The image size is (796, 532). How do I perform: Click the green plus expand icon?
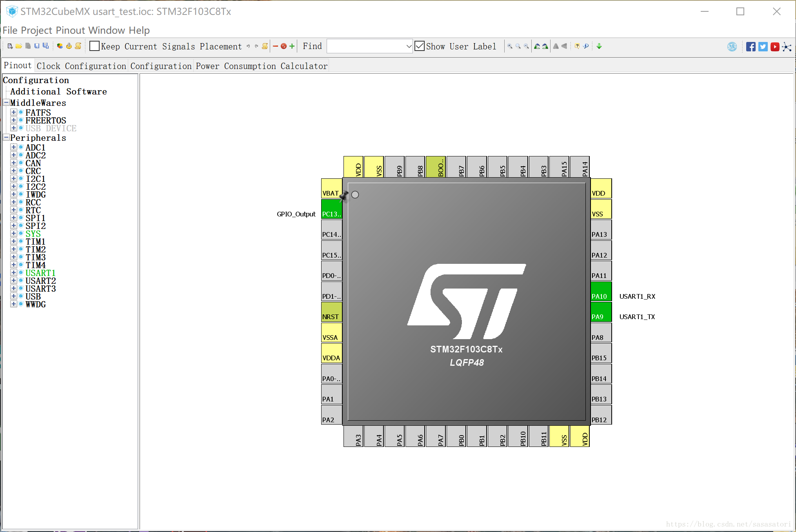point(292,46)
